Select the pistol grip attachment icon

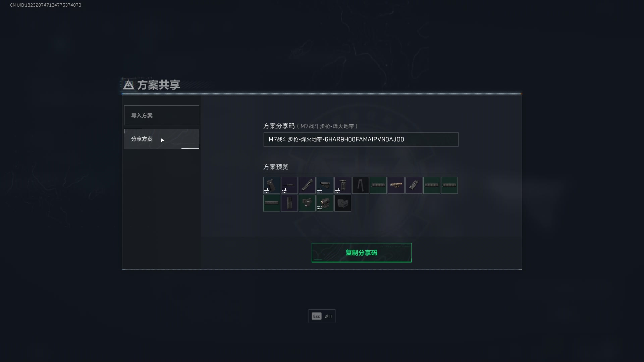coord(271,185)
